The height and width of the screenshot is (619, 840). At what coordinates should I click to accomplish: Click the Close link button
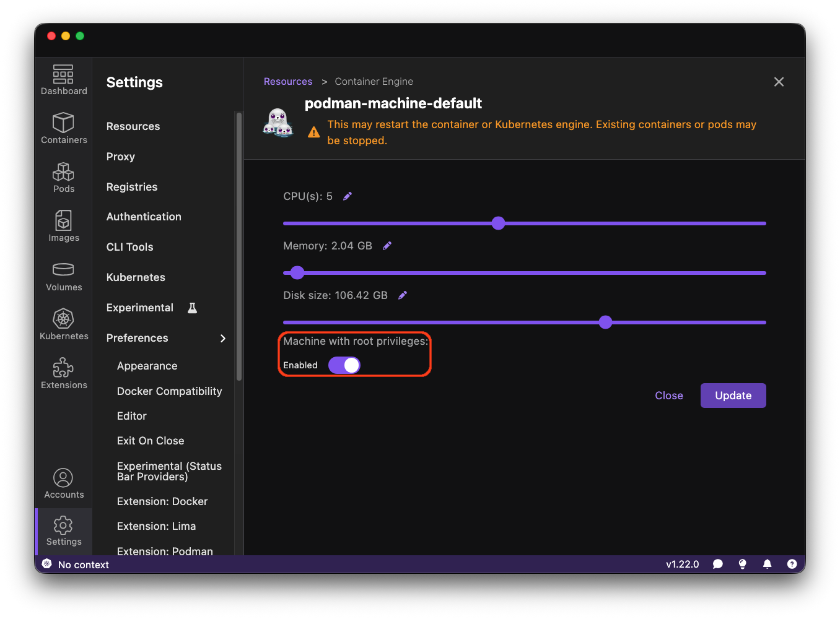click(x=669, y=396)
